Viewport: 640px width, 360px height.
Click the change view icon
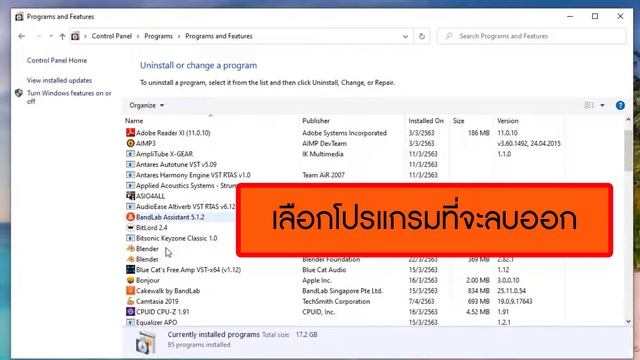coord(589,105)
